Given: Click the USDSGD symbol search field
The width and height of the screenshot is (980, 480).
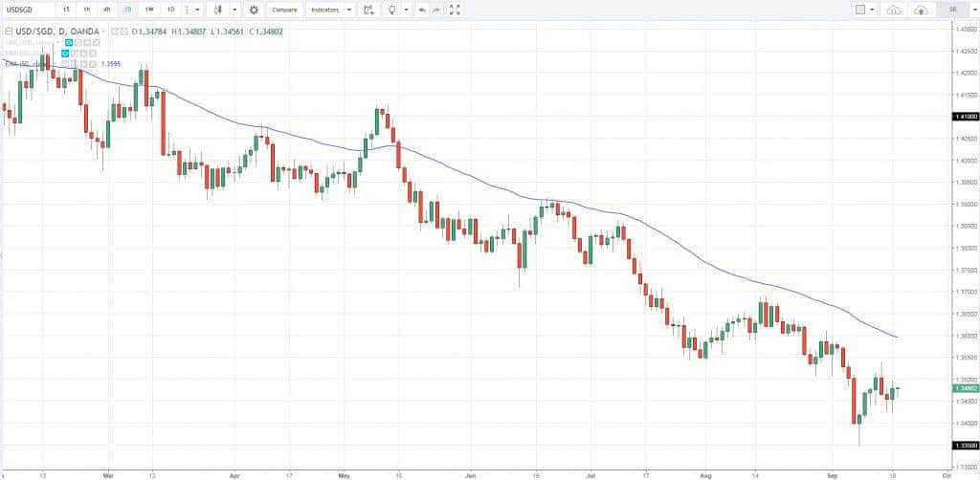Looking at the screenshot, I should click(27, 10).
